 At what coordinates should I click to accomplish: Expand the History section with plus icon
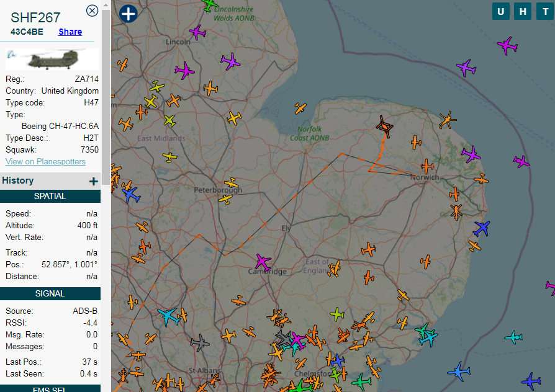[x=94, y=182]
